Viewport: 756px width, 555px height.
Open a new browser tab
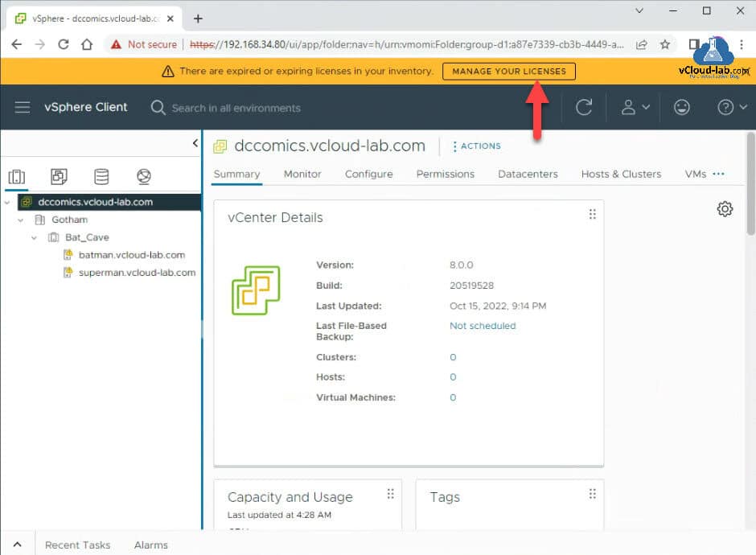198,18
